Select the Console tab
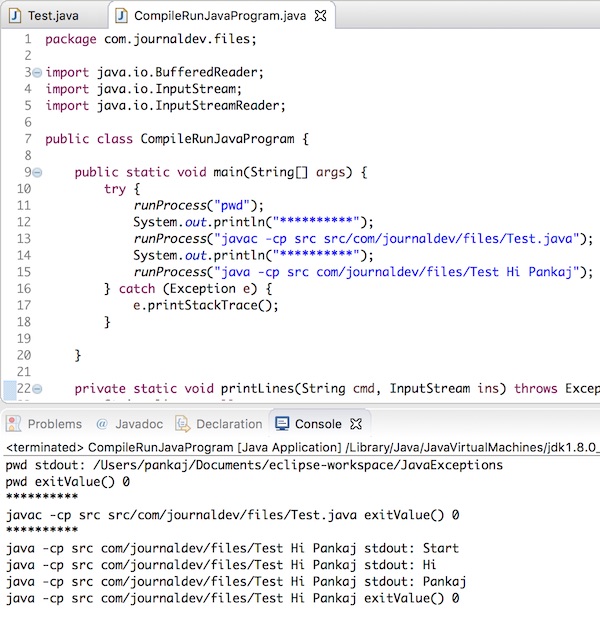The image size is (600, 617). [x=318, y=424]
